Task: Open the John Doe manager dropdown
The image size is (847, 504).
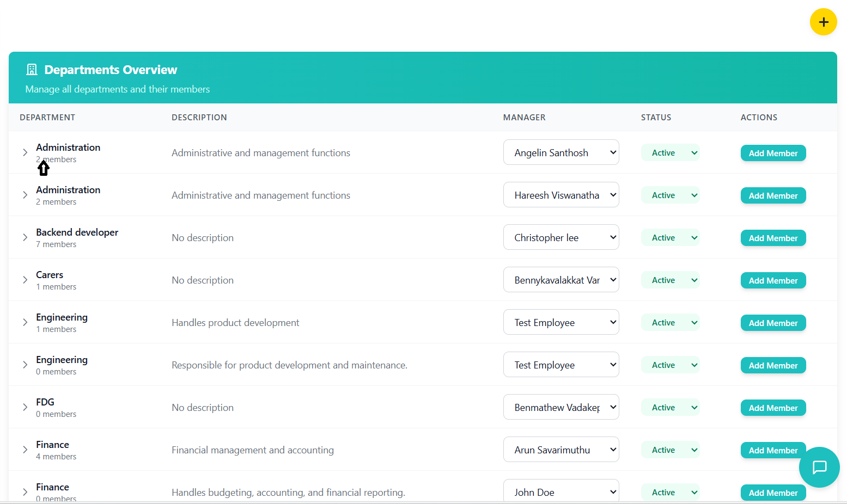Action: click(x=560, y=491)
